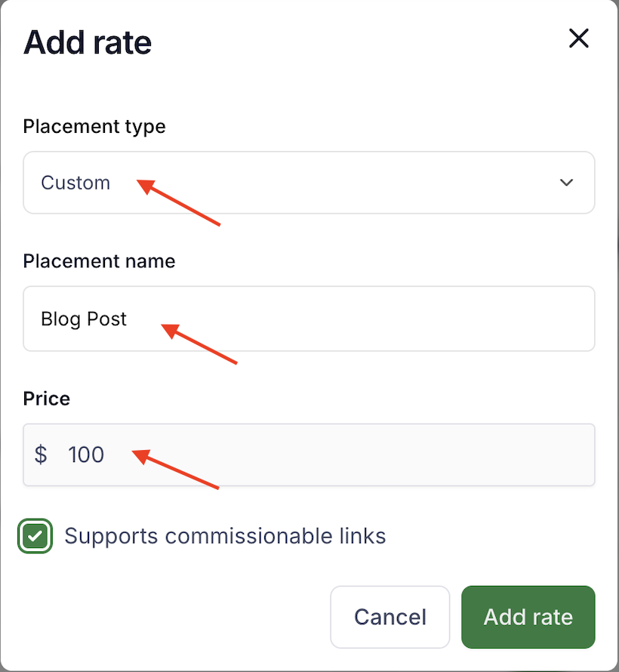Open the Placement type dropdown
Viewport: 619px width, 672px height.
coord(309,183)
